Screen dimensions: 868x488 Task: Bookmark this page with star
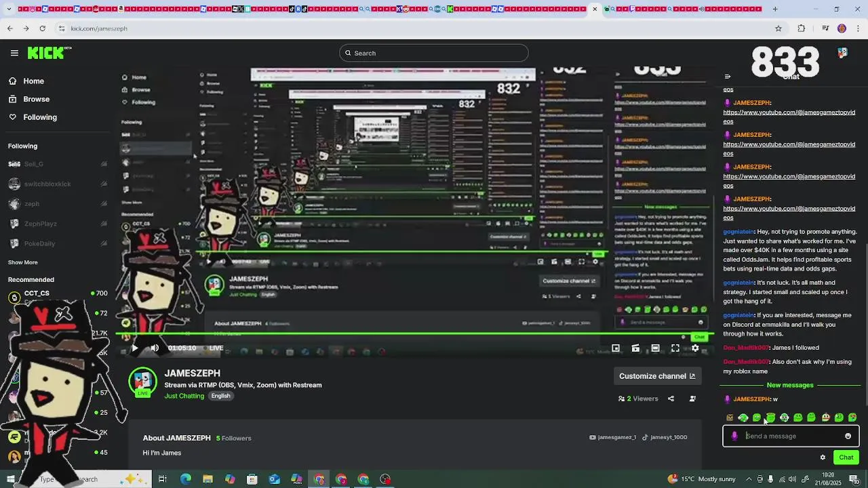(778, 28)
